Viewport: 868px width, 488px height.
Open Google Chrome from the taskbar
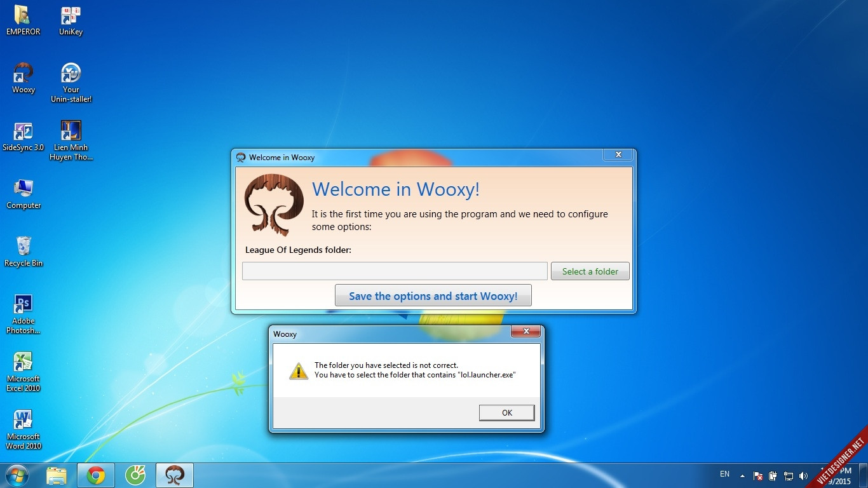tap(96, 475)
